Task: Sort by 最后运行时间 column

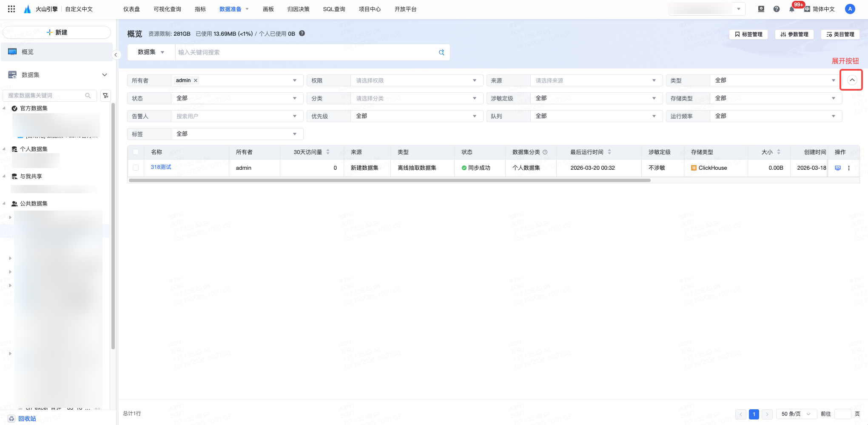Action: click(x=609, y=152)
